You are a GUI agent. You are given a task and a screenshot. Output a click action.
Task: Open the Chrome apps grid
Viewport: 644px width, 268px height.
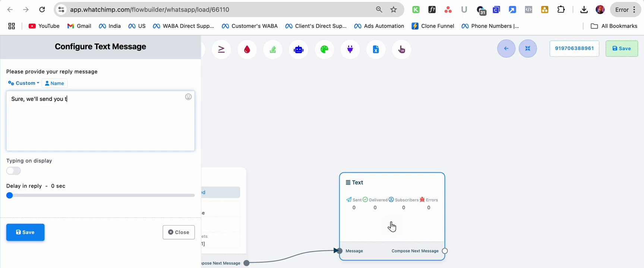pyautogui.click(x=12, y=26)
